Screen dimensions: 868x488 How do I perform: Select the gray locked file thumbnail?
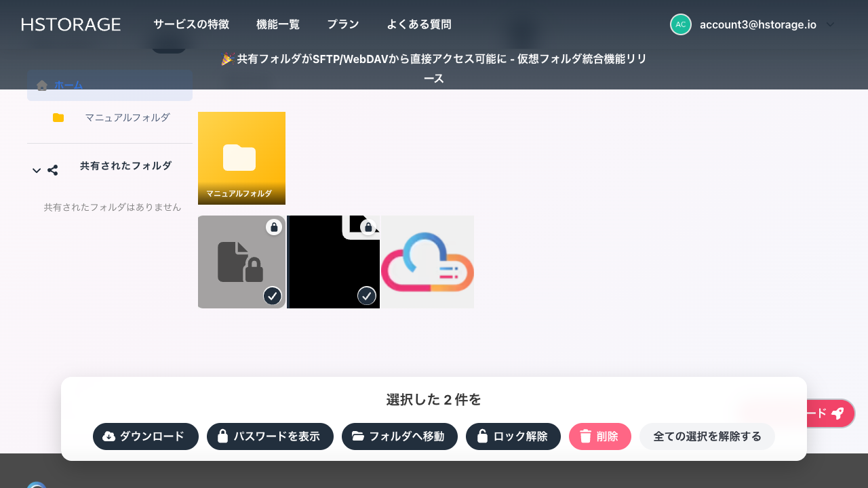[241, 262]
